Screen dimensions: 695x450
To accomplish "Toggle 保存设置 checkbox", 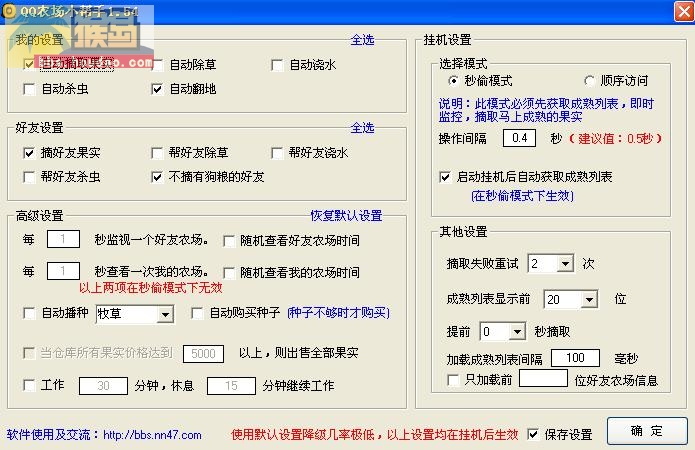I will (x=533, y=434).
